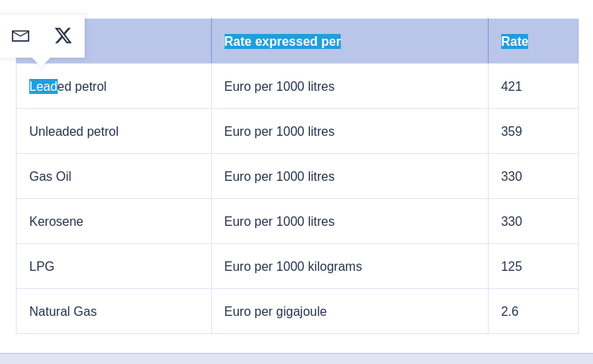Click the "Kerosene" row label
The height and width of the screenshot is (364, 593).
(x=56, y=221)
